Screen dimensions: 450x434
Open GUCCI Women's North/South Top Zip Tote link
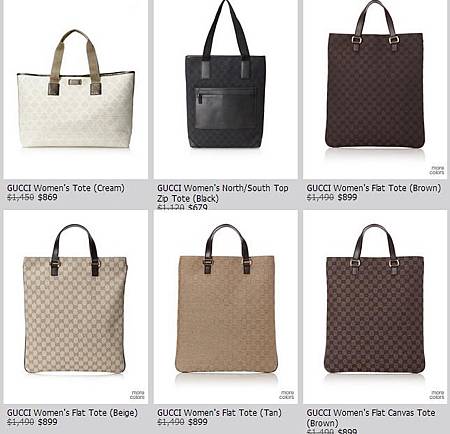(x=223, y=193)
